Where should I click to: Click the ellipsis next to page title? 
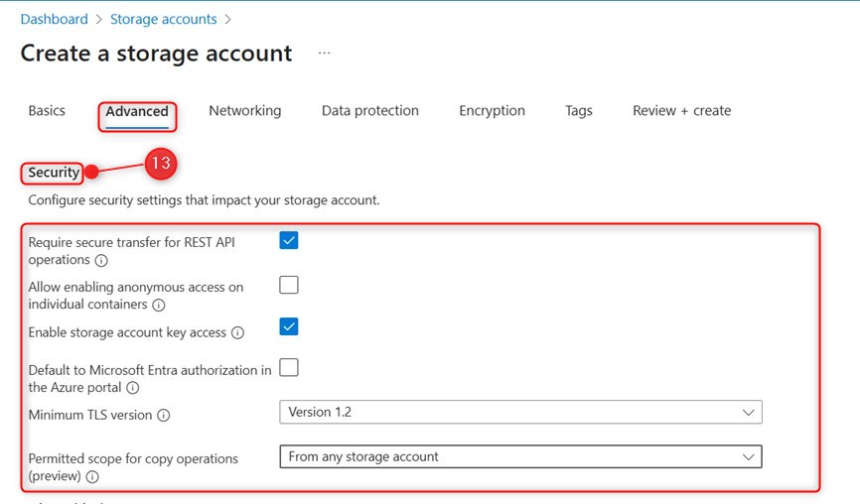click(x=325, y=53)
